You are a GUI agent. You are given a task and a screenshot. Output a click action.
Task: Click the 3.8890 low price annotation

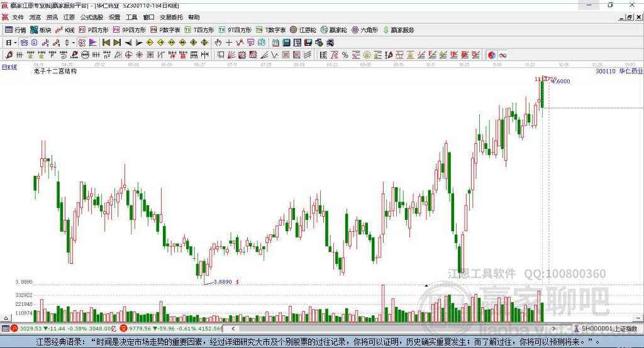223,282
